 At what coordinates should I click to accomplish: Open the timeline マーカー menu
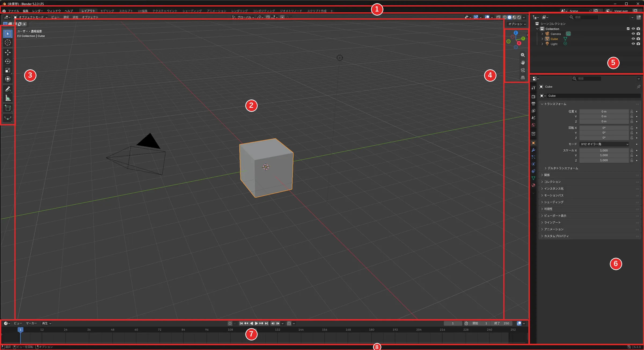point(31,323)
